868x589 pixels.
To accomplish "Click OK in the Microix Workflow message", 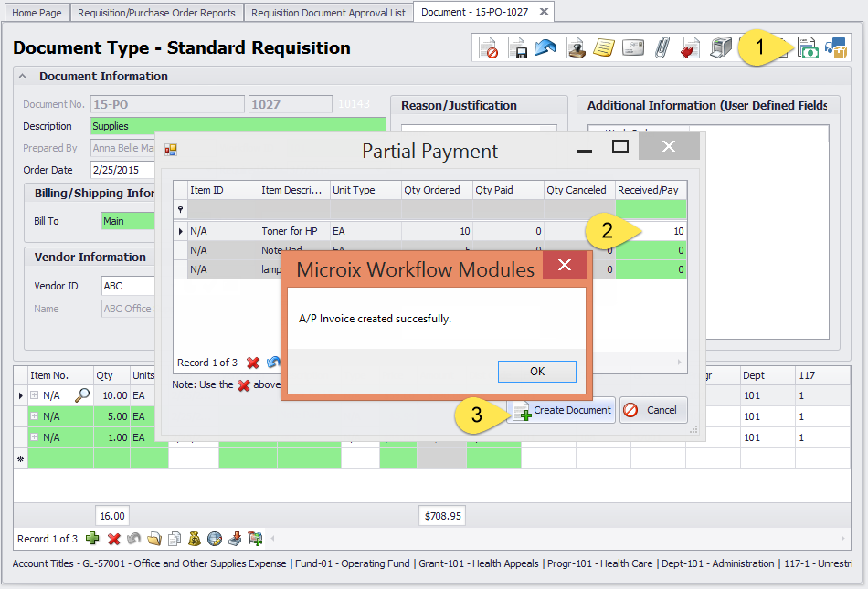I will click(x=536, y=371).
